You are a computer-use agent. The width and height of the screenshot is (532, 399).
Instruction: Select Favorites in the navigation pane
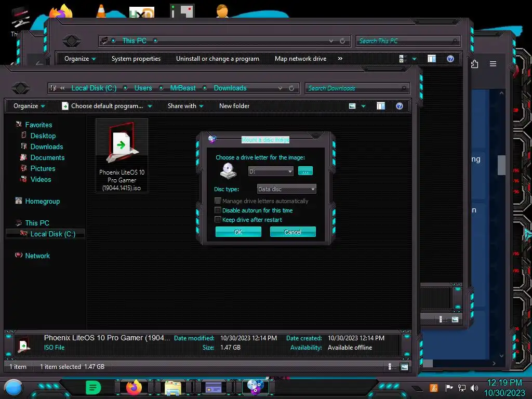click(x=38, y=125)
